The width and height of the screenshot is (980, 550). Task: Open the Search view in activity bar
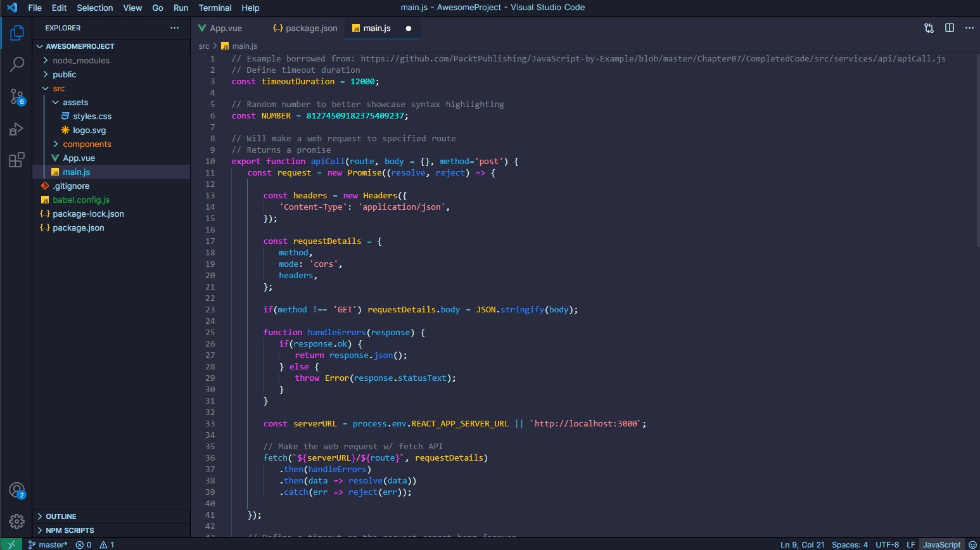click(x=16, y=64)
